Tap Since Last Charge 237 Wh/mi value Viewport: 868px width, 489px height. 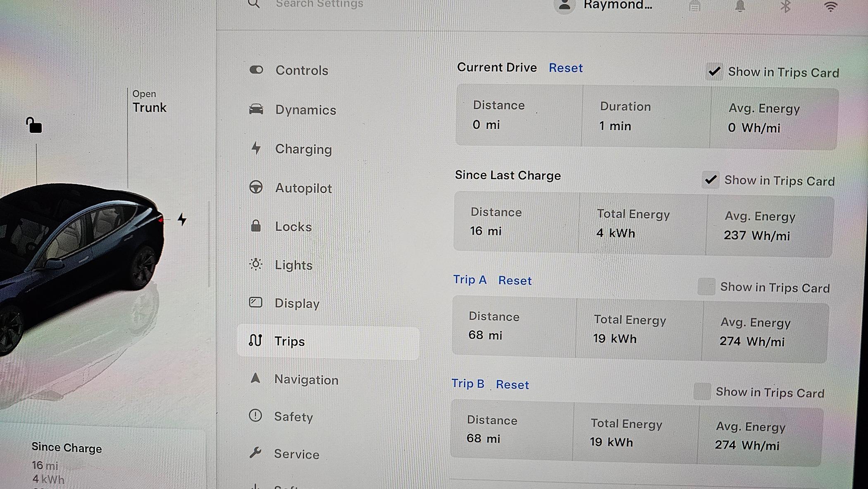point(756,236)
